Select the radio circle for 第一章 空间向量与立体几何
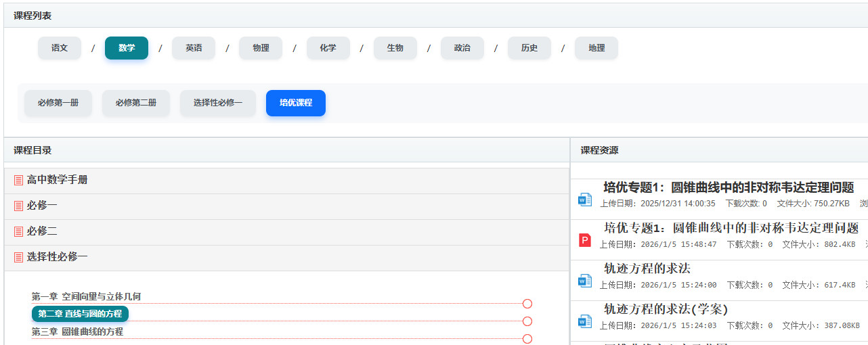868x345 pixels. click(527, 304)
